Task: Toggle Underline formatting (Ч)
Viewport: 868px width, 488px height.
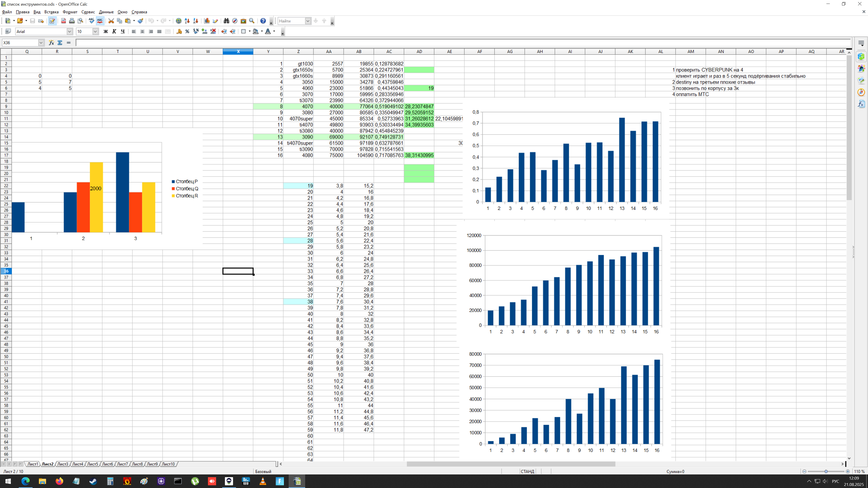Action: coord(123,31)
